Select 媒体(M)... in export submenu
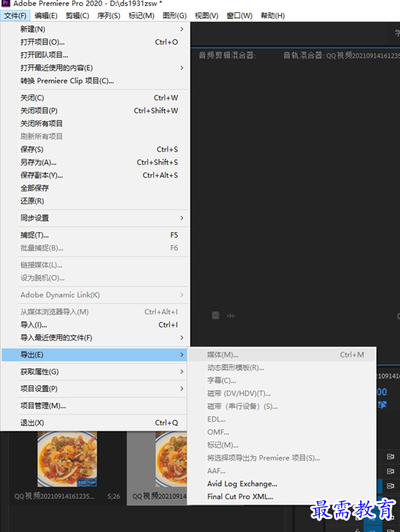This screenshot has height=532, width=400. 282,355
